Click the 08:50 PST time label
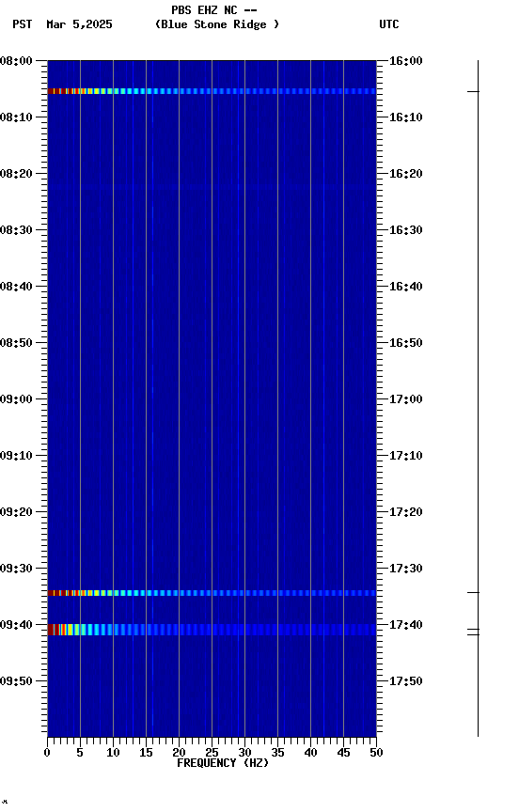The width and height of the screenshot is (519, 812). 16,343
